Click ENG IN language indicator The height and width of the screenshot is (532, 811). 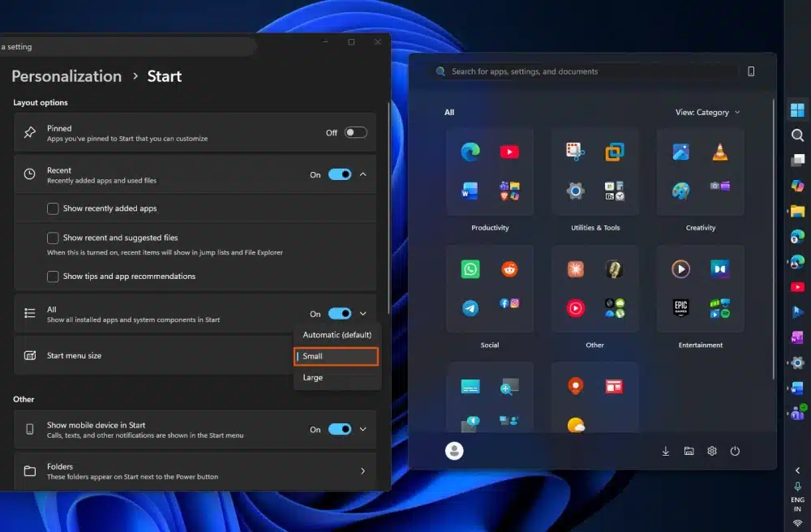tap(797, 504)
